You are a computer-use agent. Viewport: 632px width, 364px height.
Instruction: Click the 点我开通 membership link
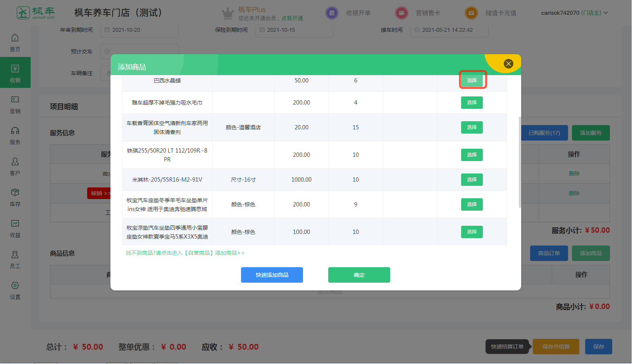(x=292, y=18)
